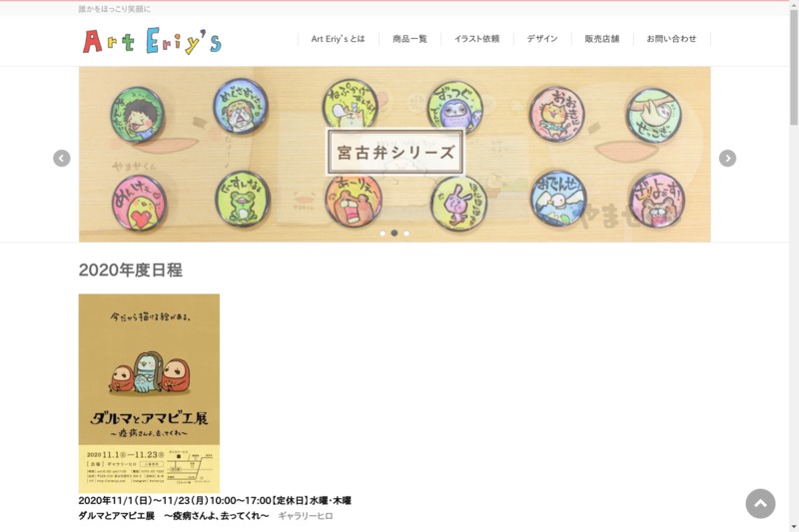
Task: Click the pink heart chick badge
Action: pyautogui.click(x=139, y=203)
